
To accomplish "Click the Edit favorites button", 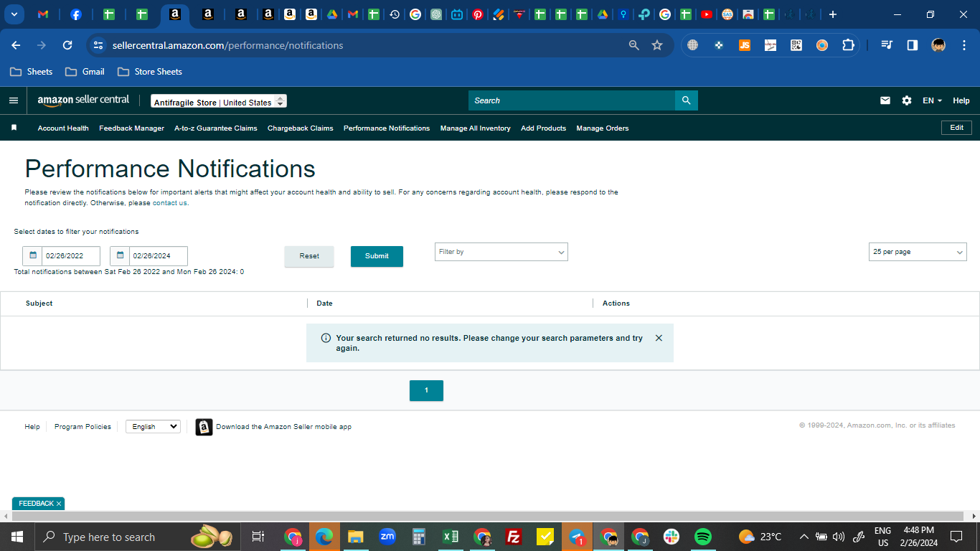I will point(957,128).
